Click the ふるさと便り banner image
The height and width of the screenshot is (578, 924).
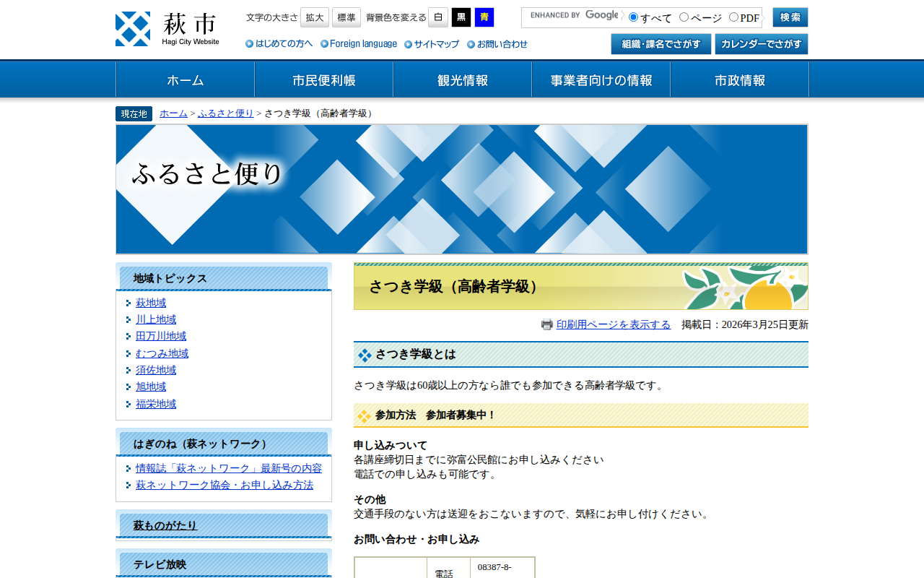tap(462, 189)
